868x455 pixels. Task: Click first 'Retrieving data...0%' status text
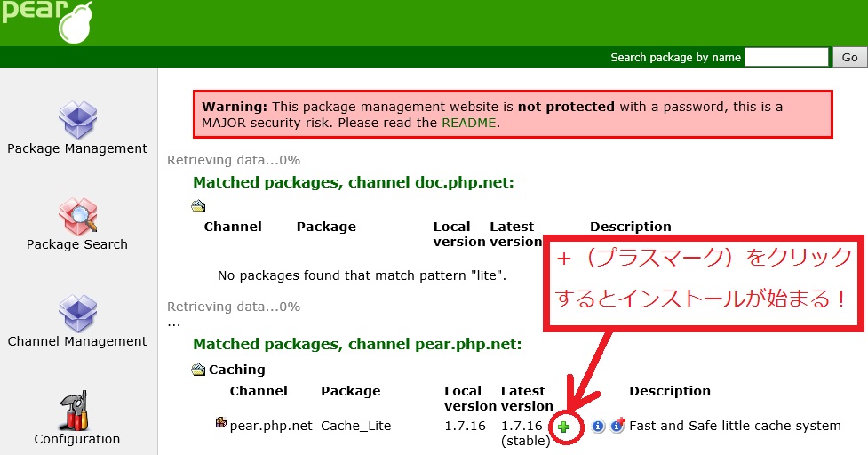click(x=234, y=160)
